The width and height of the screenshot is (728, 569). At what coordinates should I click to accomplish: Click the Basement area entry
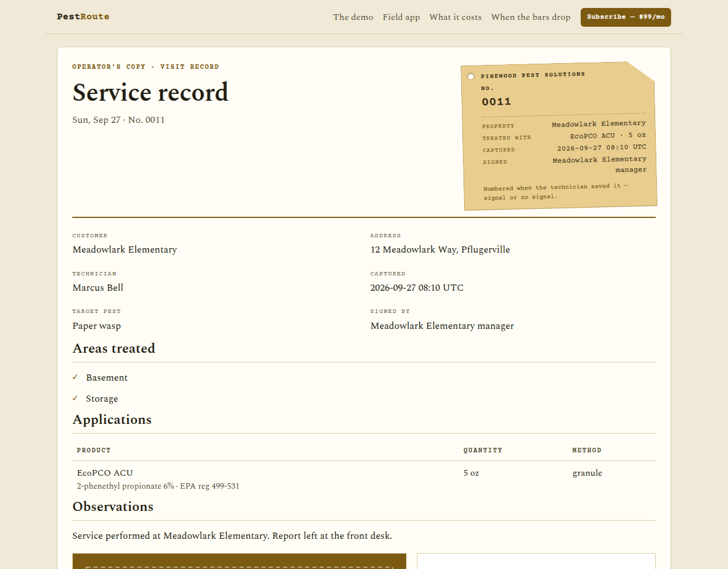[x=107, y=378]
